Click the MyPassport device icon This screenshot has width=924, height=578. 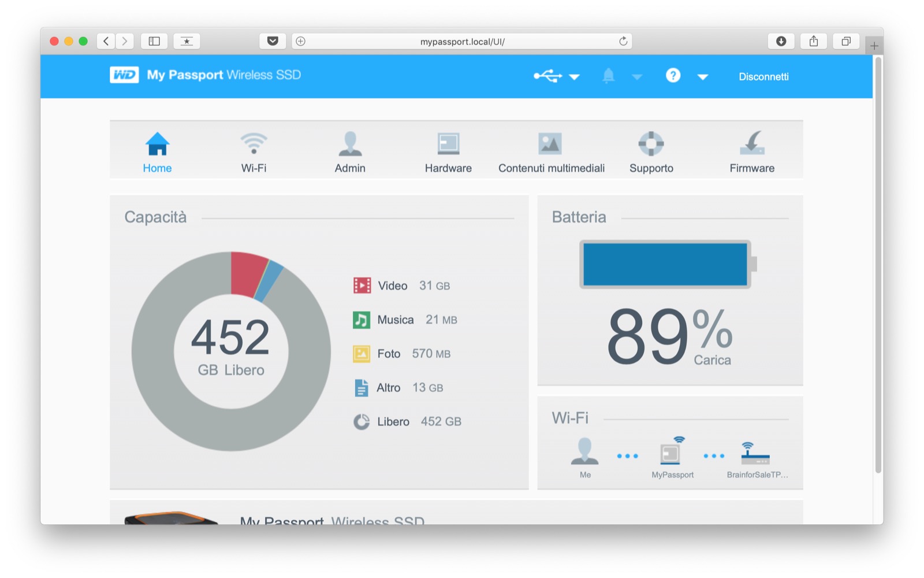[x=672, y=451]
